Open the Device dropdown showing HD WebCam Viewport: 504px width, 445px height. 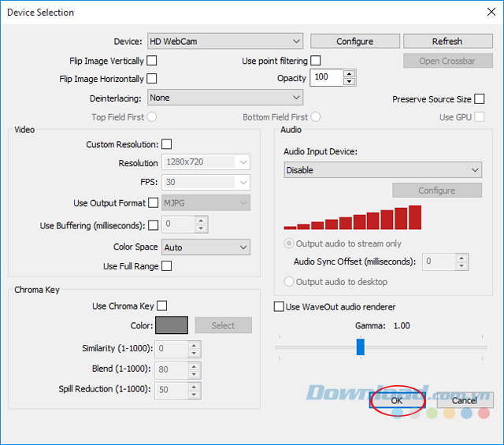point(225,41)
